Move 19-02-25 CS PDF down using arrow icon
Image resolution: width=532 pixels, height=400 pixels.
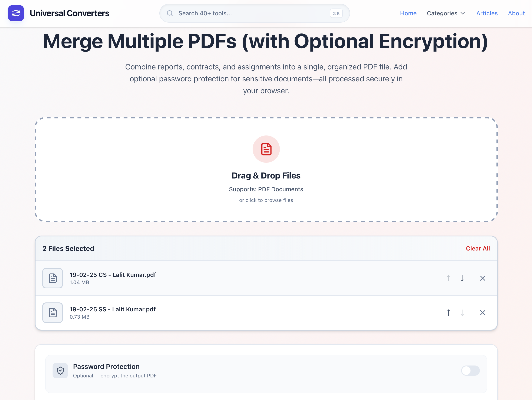(462, 278)
